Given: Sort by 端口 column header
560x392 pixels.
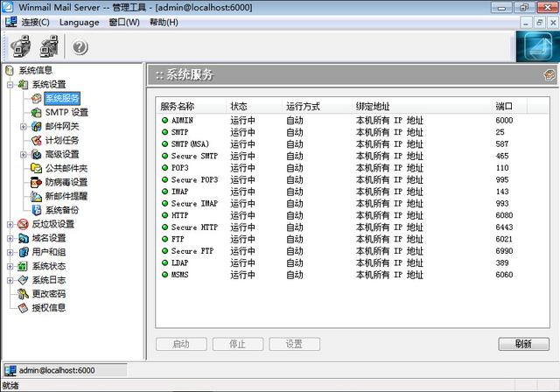Looking at the screenshot, I should click(x=509, y=107).
